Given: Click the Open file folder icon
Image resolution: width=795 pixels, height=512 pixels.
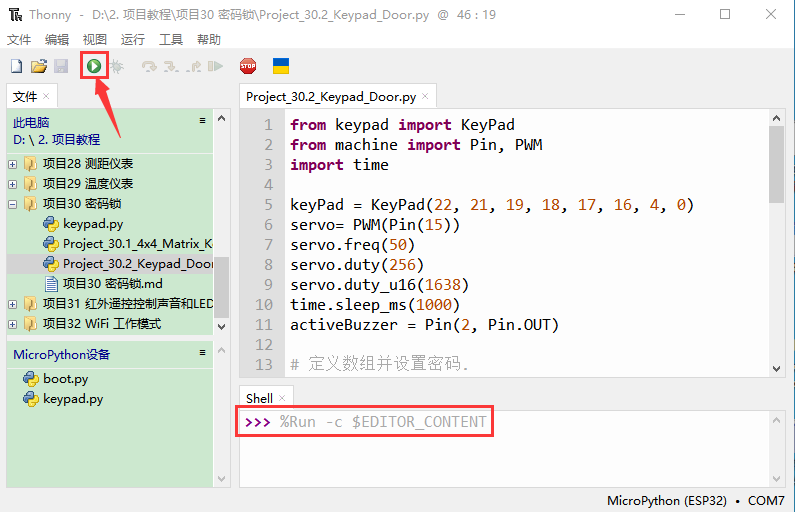Looking at the screenshot, I should 38,66.
